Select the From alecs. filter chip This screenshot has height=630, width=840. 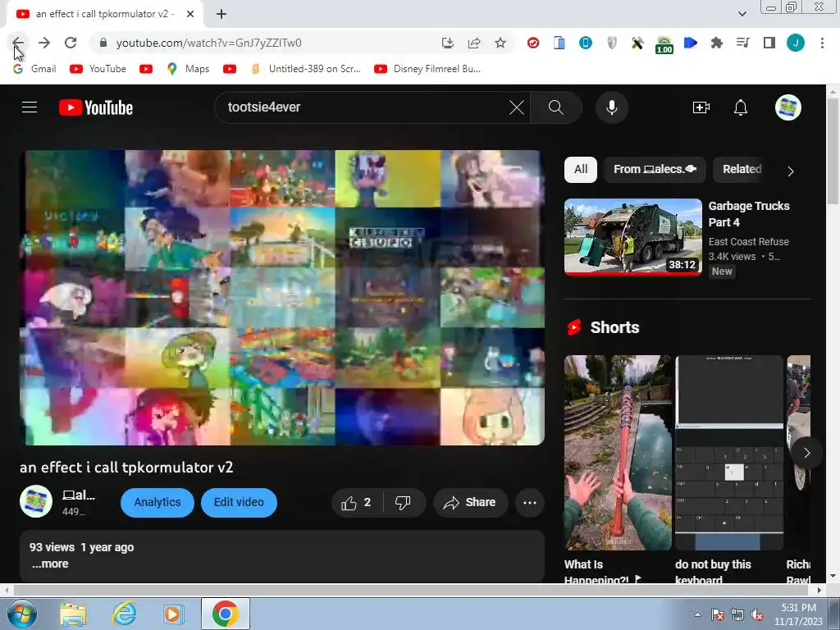tap(655, 169)
